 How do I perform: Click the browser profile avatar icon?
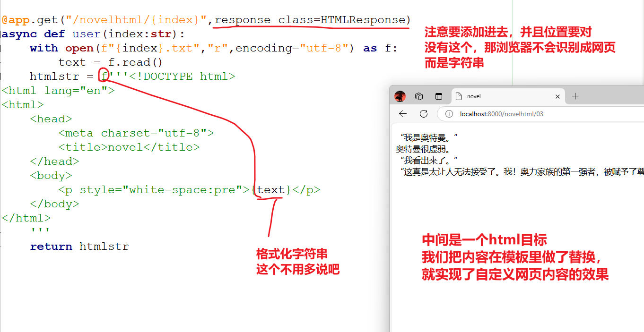coord(400,96)
